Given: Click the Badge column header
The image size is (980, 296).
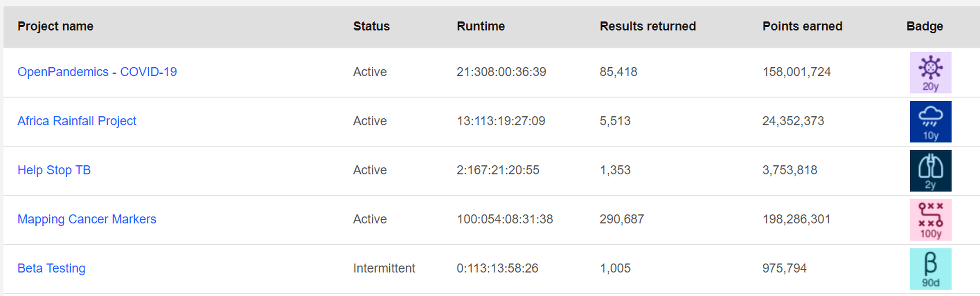Looking at the screenshot, I should tap(924, 26).
